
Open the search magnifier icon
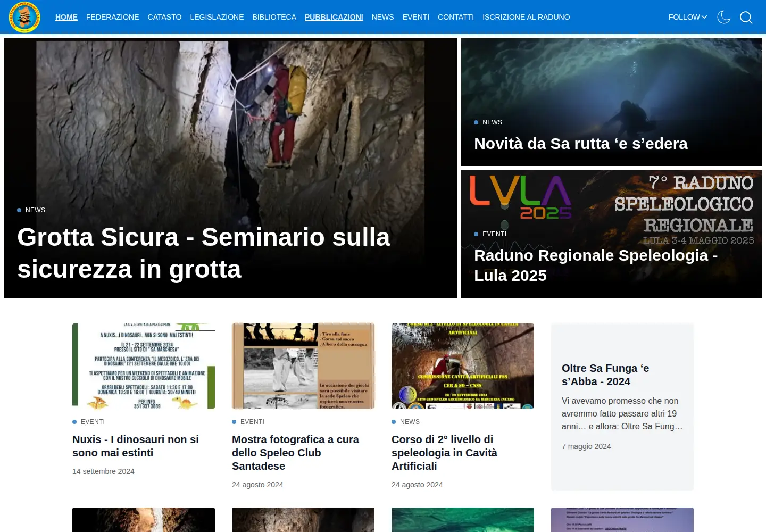[746, 18]
